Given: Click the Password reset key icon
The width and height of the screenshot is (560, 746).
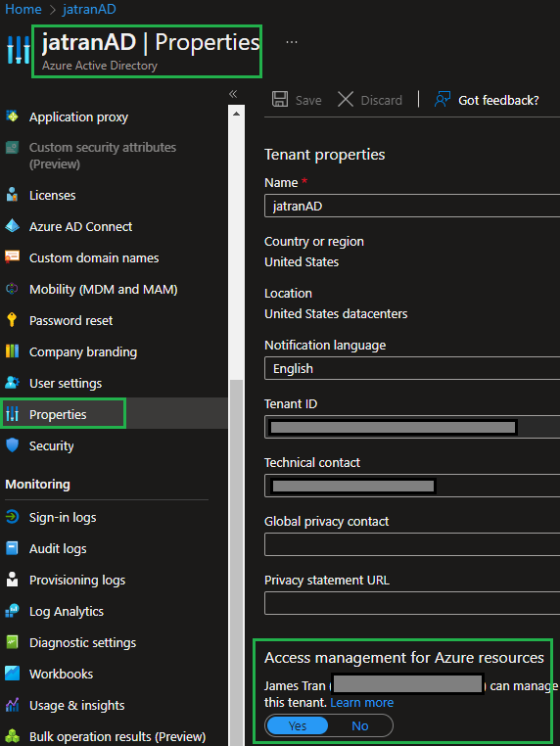Looking at the screenshot, I should point(12,320).
